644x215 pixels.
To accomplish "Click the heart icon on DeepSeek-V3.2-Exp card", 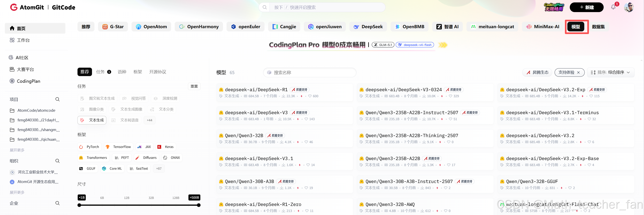I will [591, 96].
